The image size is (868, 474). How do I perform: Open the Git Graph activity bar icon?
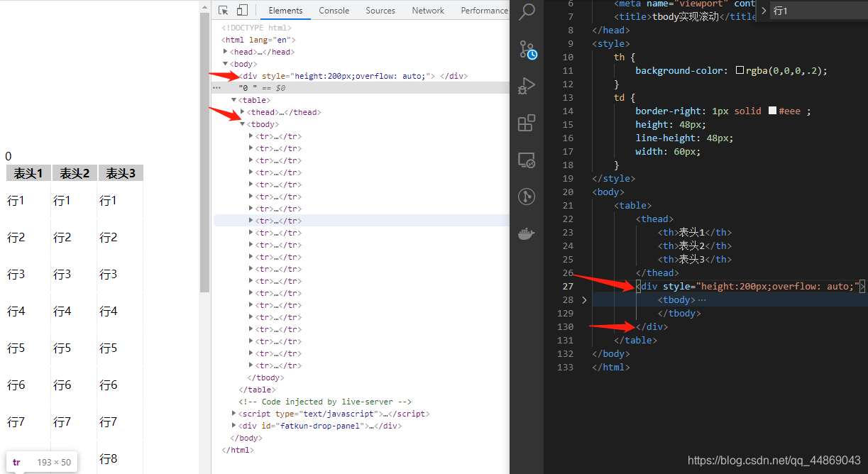(x=527, y=197)
